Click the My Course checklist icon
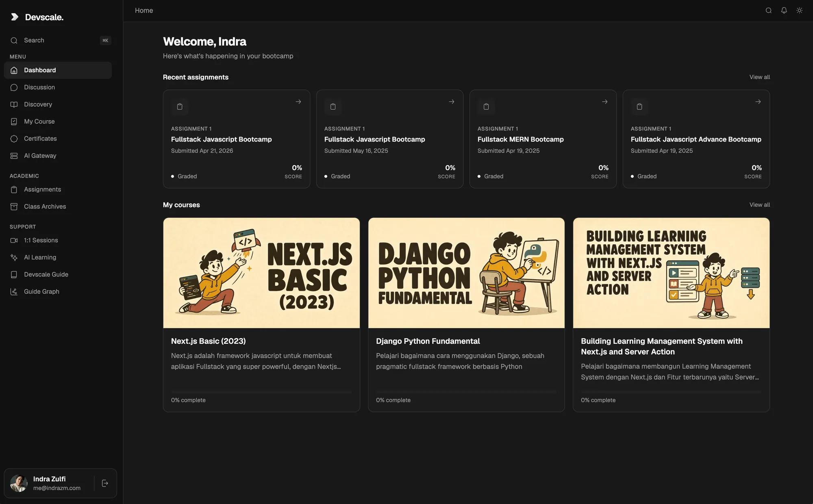Viewport: 813px width, 504px height. [x=14, y=122]
